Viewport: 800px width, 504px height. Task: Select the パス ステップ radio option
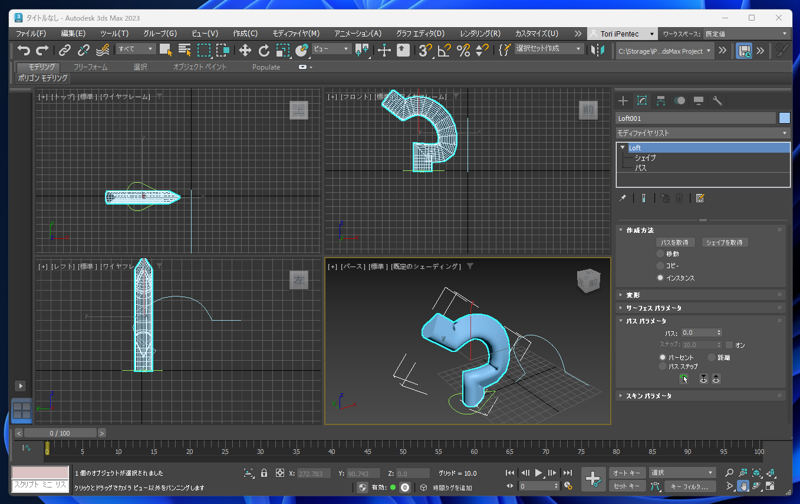tap(662, 366)
